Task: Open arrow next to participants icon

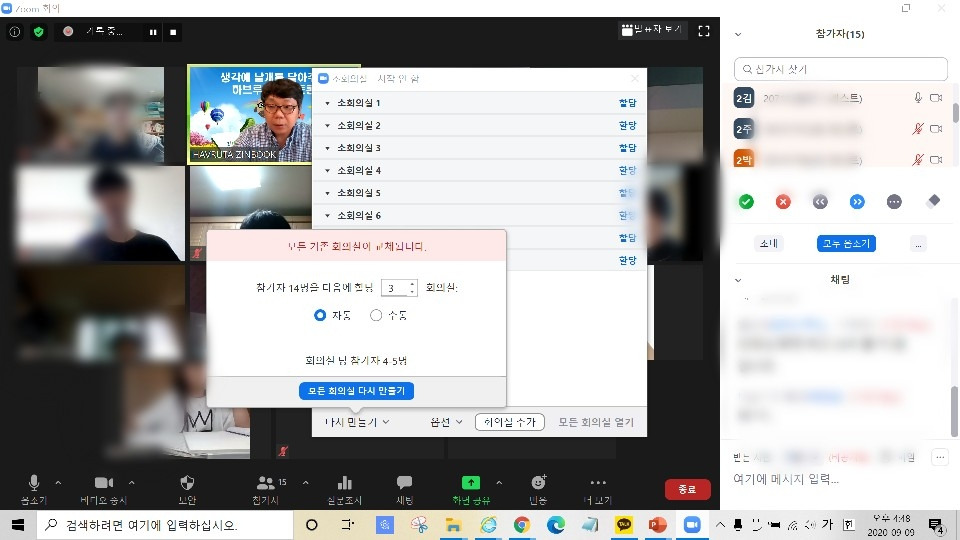Action: pyautogui.click(x=306, y=483)
